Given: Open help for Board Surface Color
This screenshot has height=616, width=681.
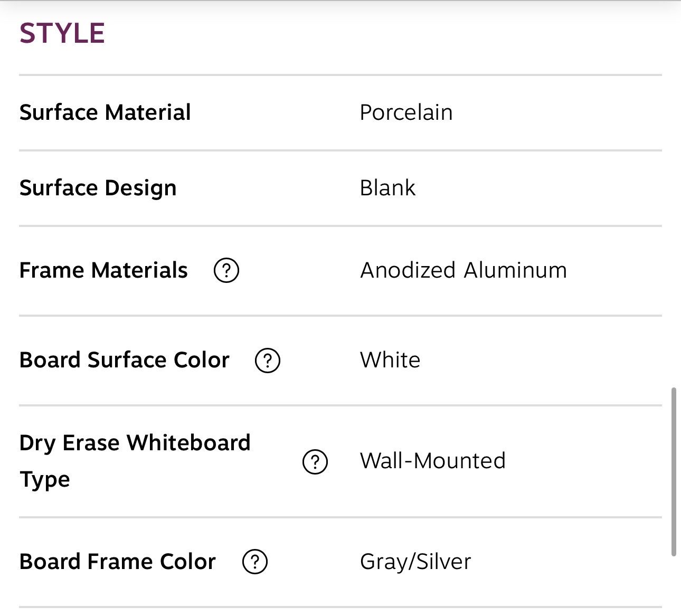Looking at the screenshot, I should click(267, 361).
